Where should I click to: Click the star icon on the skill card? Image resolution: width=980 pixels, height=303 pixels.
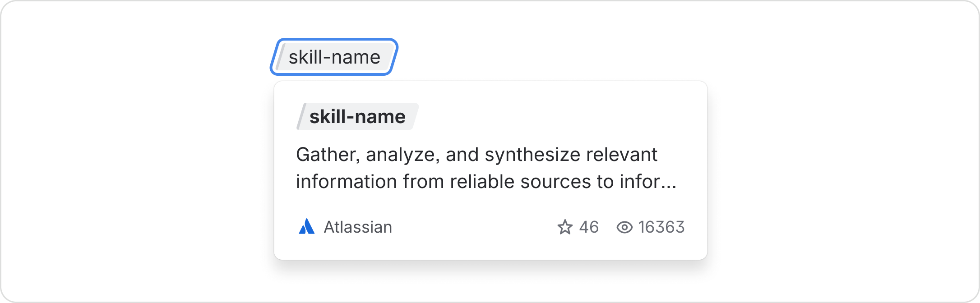tap(566, 227)
